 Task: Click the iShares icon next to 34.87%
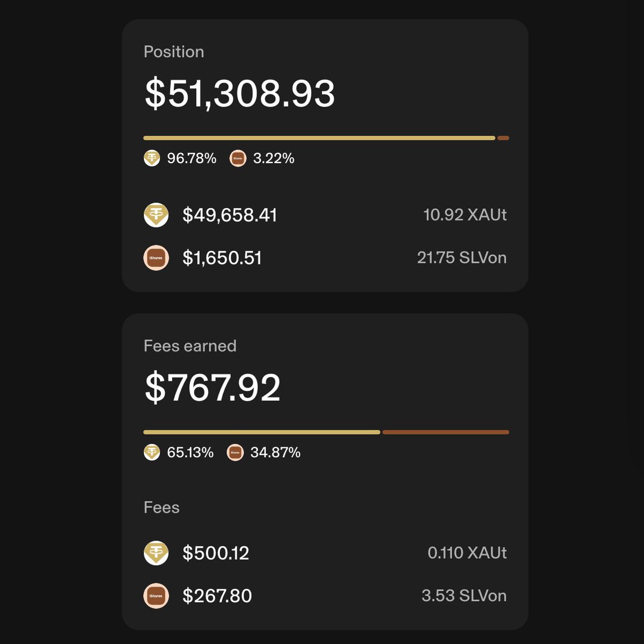(x=235, y=452)
